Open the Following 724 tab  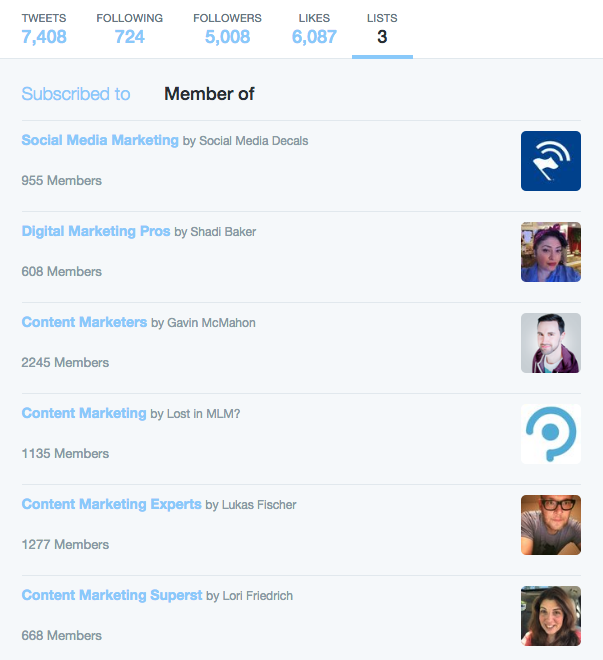[x=130, y=29]
